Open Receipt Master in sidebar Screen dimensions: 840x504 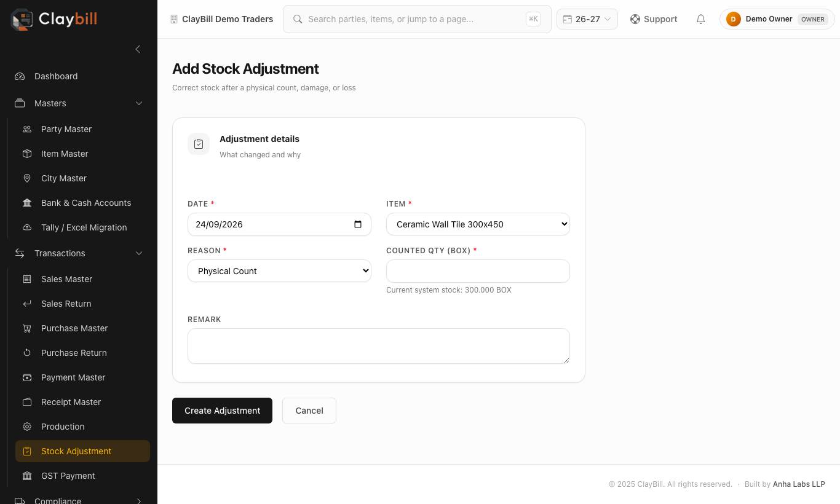click(82, 402)
